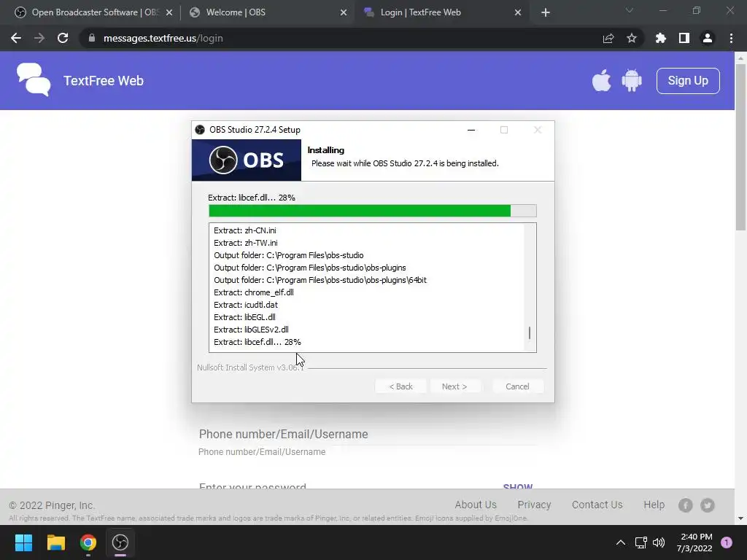Viewport: 747px width, 560px height.
Task: Open the Privacy footer link
Action: pyautogui.click(x=534, y=505)
